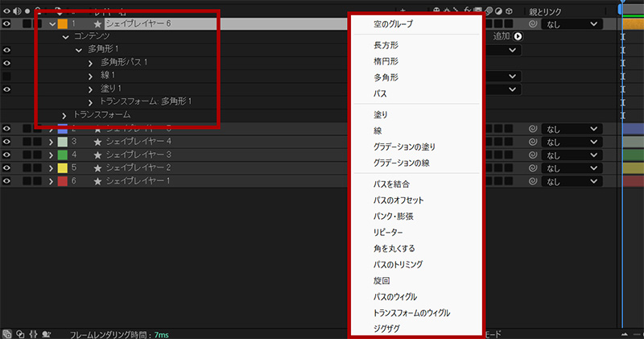Toggle visibility of the 多角形 1 group
This screenshot has width=644, height=339.
coord(6,50)
